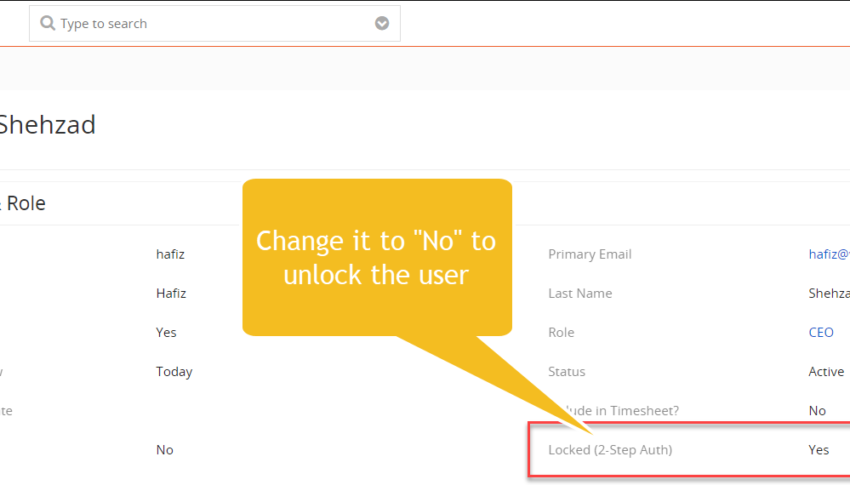850x485 pixels.
Task: Click the Role section header
Action: 24,203
